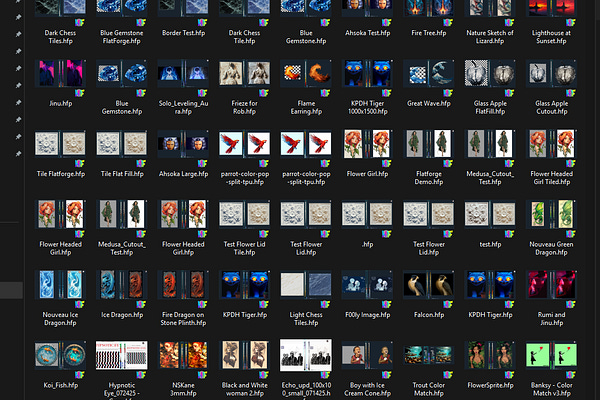Screen dimensions: 600x400
Task: Click the Falcon.hfp file
Action: (429, 295)
